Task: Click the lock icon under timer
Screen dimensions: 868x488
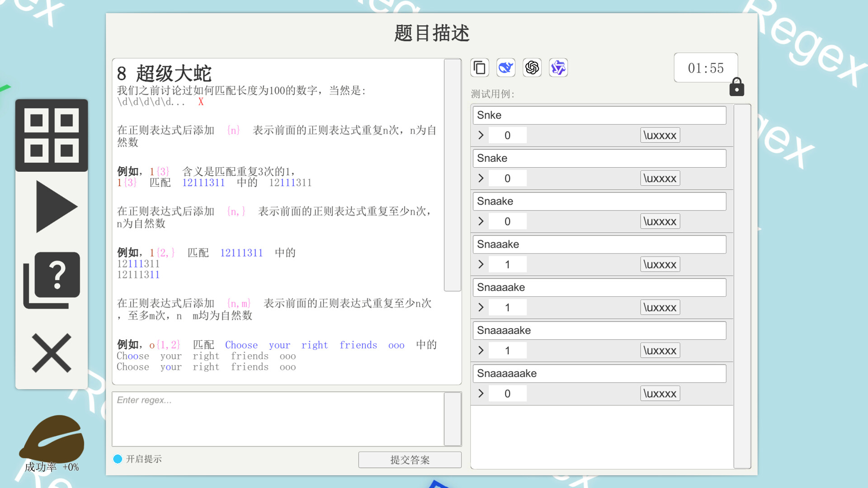Action: (x=736, y=87)
